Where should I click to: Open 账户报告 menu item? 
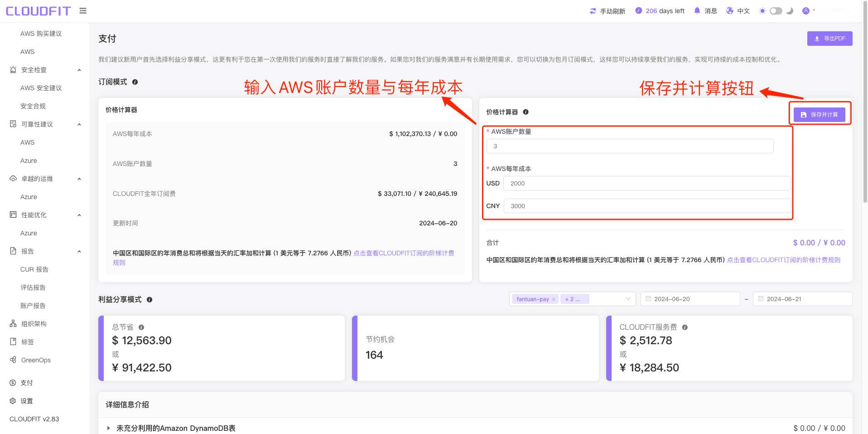pyautogui.click(x=33, y=306)
